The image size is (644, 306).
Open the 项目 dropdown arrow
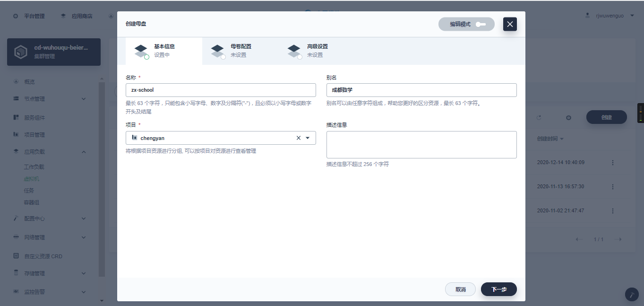pos(308,138)
